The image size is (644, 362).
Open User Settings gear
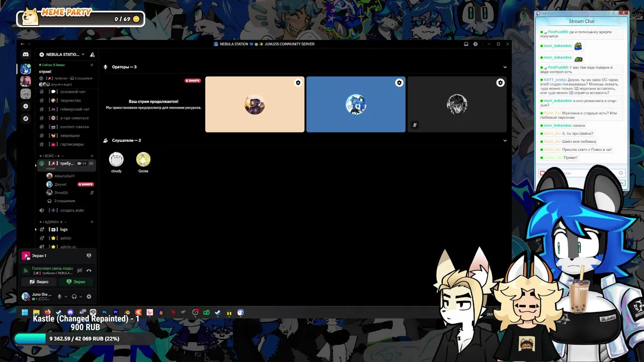pos(89,297)
